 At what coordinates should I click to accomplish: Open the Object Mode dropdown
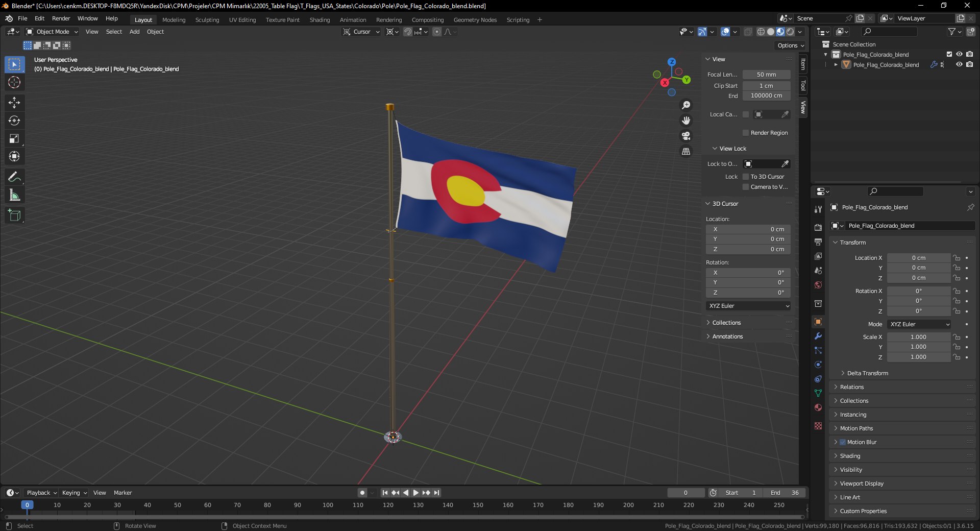(x=52, y=32)
